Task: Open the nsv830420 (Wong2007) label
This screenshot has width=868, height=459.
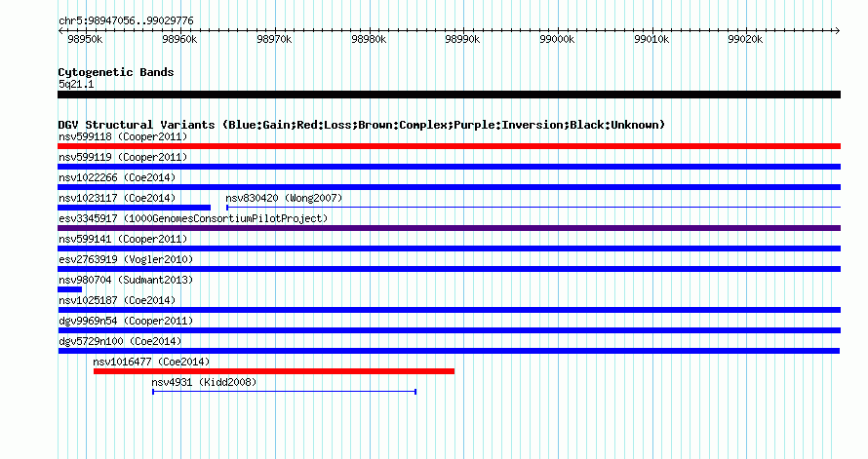Action: click(284, 198)
